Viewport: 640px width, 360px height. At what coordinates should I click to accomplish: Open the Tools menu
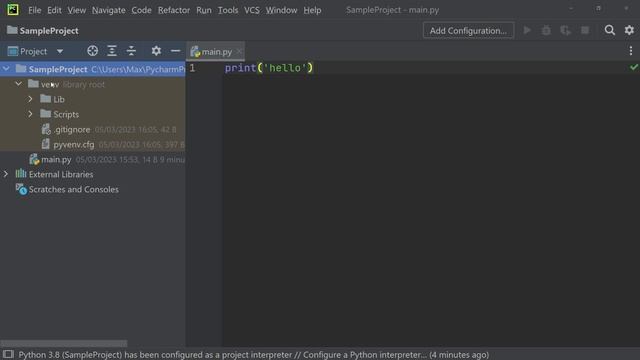point(228,10)
